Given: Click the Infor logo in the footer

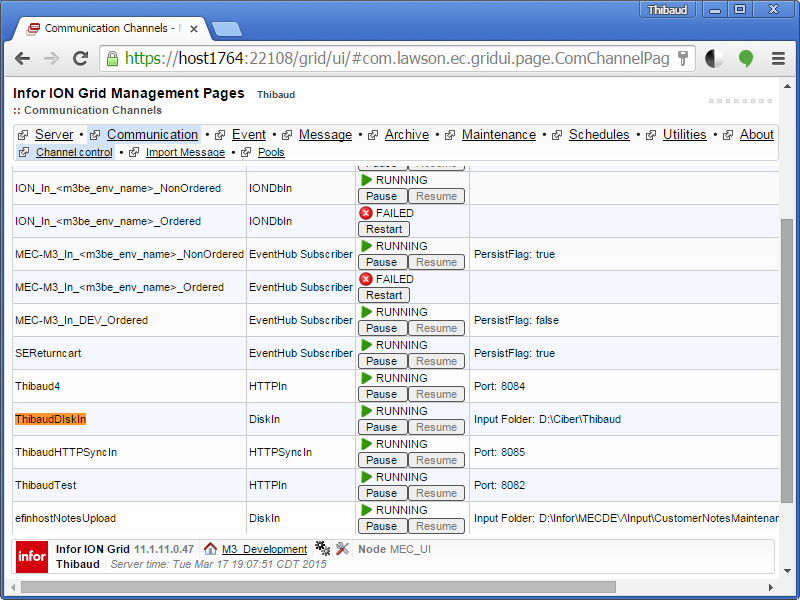Looking at the screenshot, I should [31, 556].
